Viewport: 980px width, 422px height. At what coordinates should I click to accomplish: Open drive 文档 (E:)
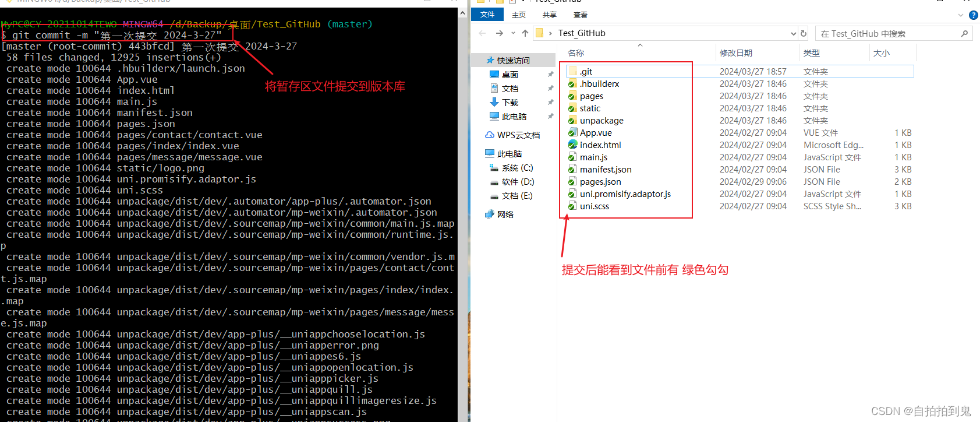517,196
